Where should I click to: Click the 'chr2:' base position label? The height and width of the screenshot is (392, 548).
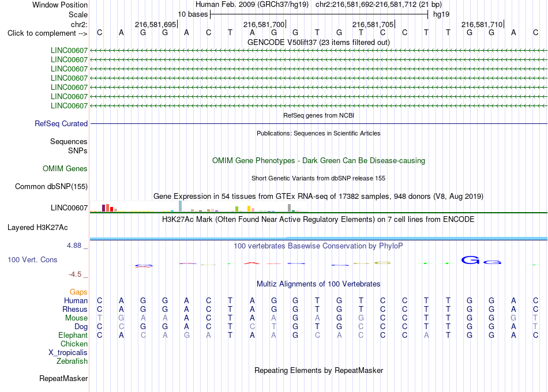[79, 24]
